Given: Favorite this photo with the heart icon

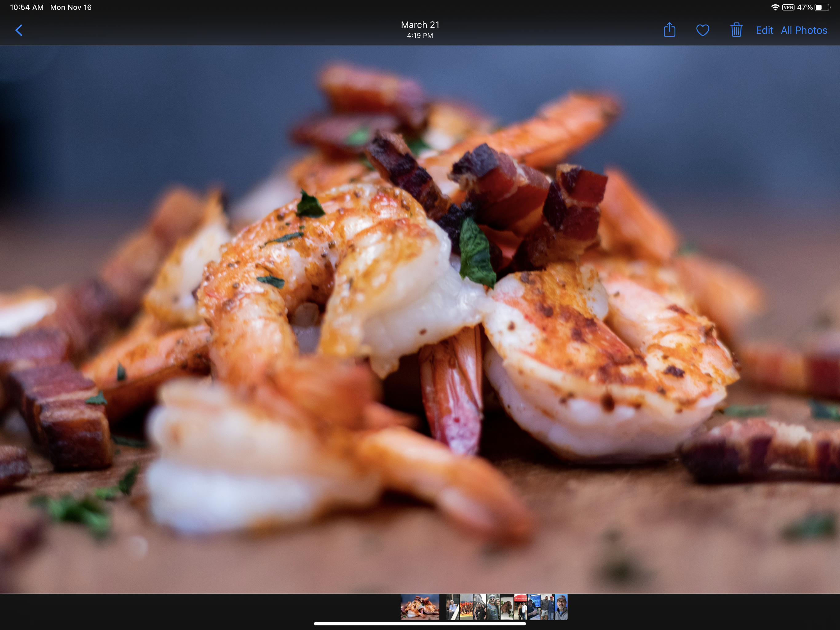Looking at the screenshot, I should (x=703, y=30).
